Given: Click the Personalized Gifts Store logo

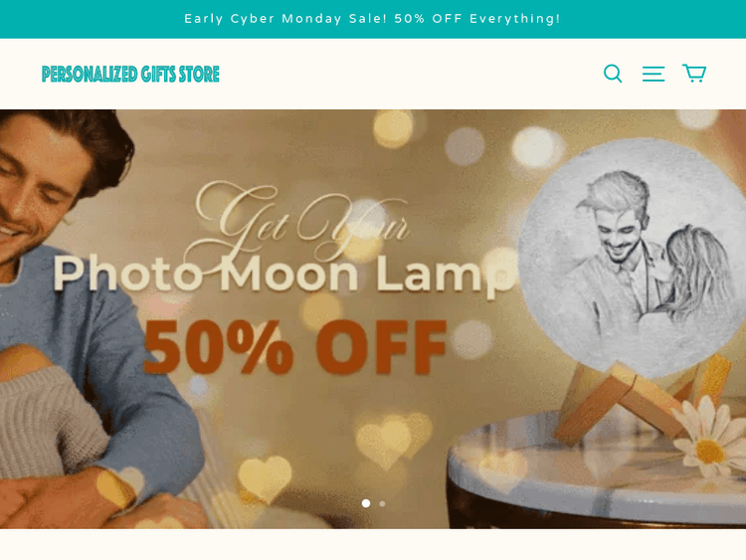Looking at the screenshot, I should tap(130, 75).
